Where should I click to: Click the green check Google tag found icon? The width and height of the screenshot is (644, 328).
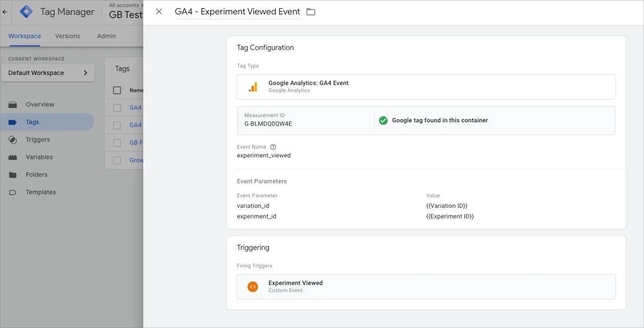tap(383, 120)
